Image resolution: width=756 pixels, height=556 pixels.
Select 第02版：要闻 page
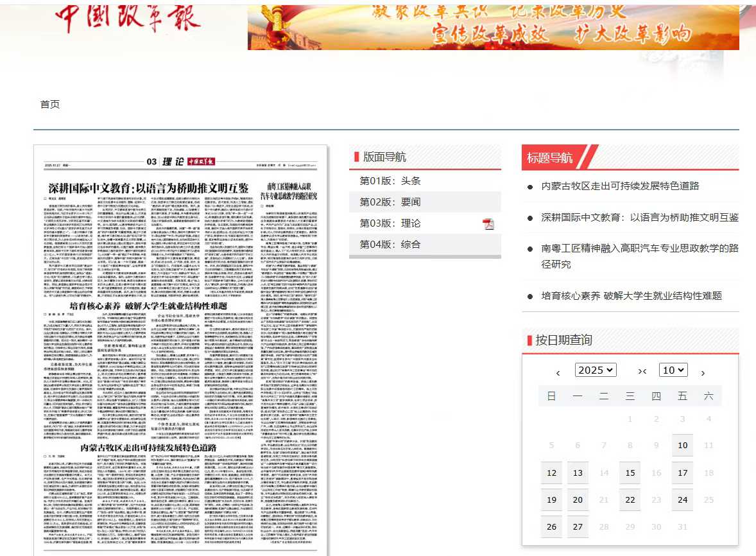coord(390,202)
